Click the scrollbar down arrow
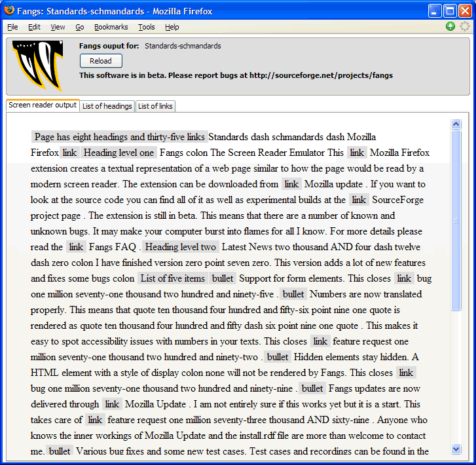 click(456, 449)
